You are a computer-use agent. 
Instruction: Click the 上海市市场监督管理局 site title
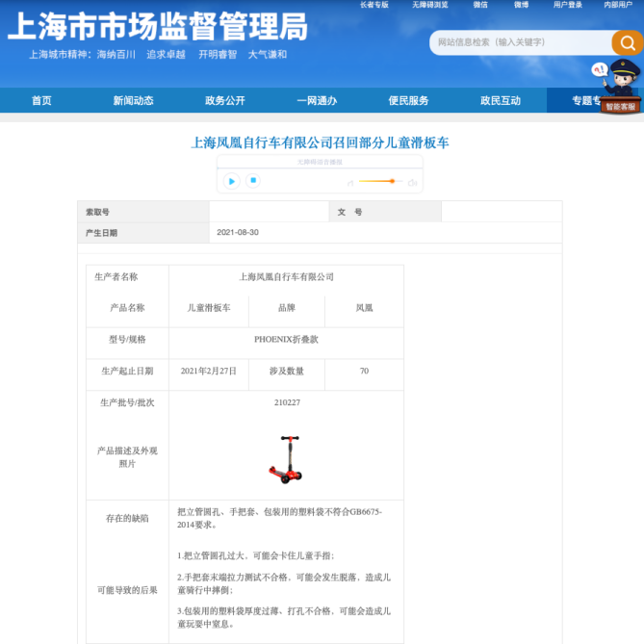[158, 27]
